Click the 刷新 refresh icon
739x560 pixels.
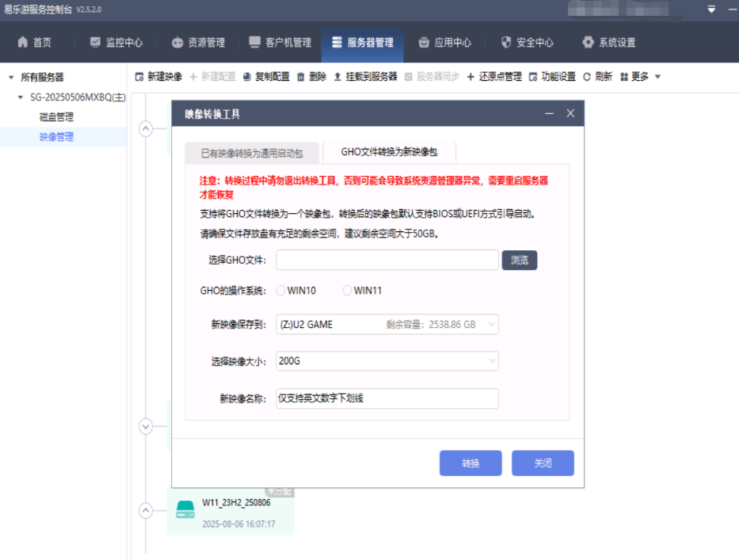[587, 77]
